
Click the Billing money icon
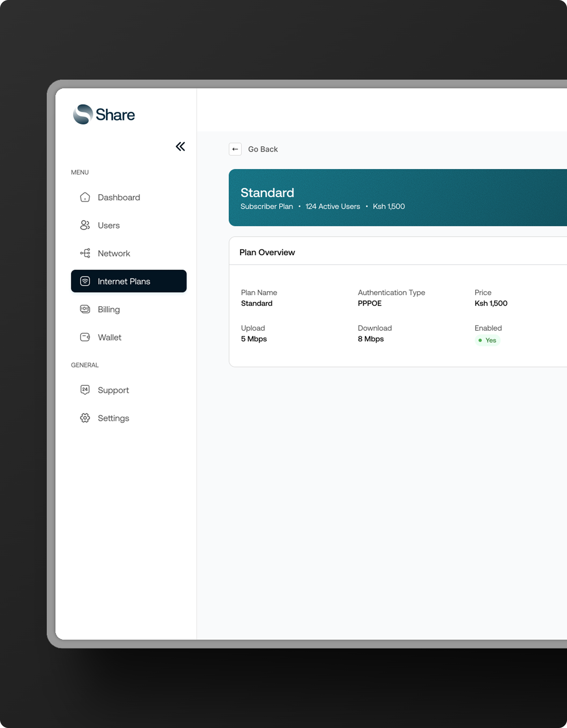click(85, 309)
